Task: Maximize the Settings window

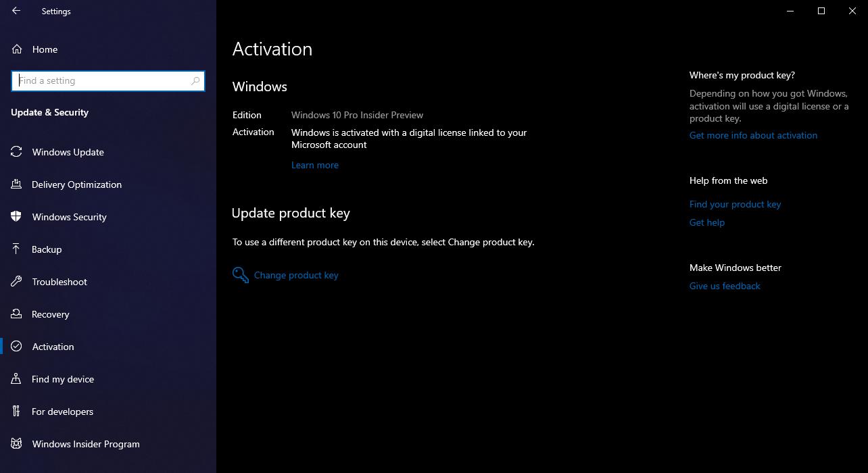Action: click(821, 11)
